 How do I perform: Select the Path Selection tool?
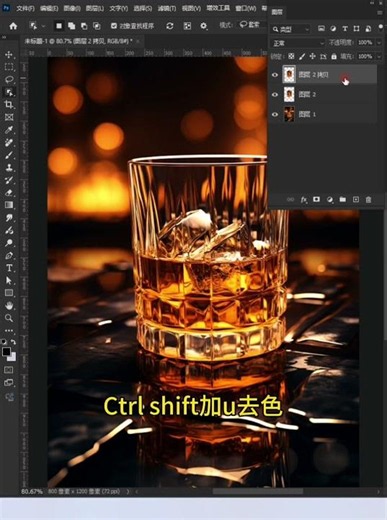pyautogui.click(x=9, y=281)
